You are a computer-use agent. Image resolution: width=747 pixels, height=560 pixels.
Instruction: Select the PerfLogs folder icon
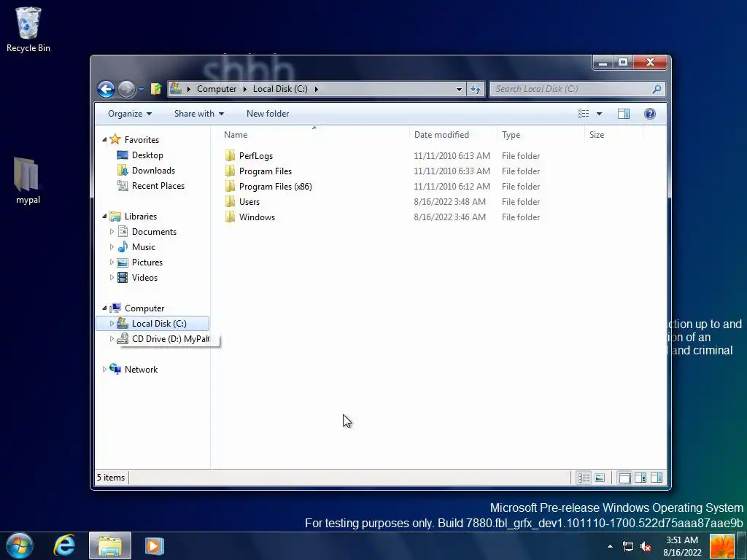click(x=230, y=156)
